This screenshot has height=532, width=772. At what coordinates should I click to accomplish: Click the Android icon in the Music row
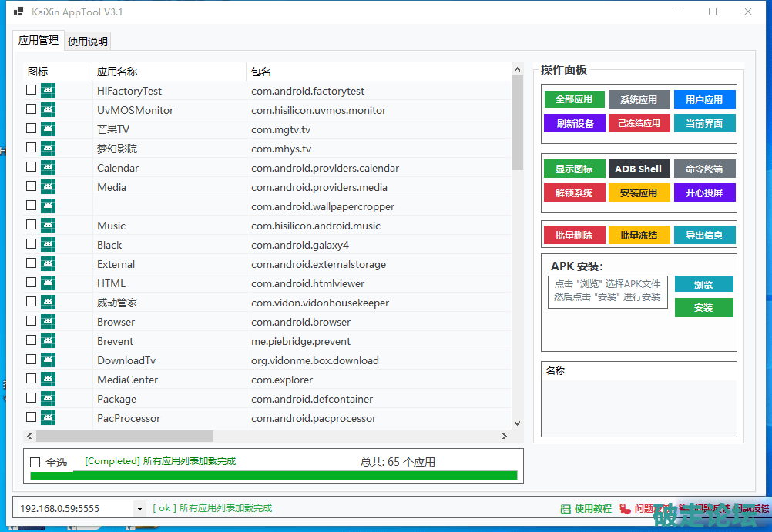tap(48, 225)
